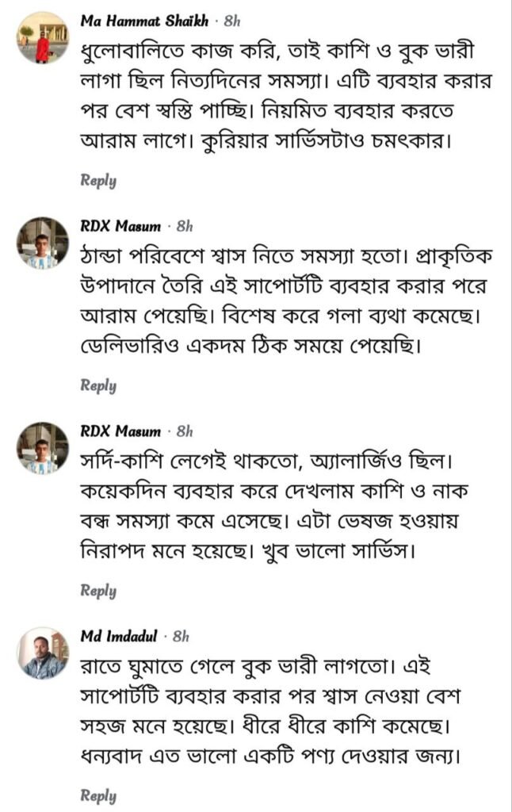The height and width of the screenshot is (812, 512).
Task: Click 8h timestamp on সর্দি-কাশি comment
Action: (185, 431)
